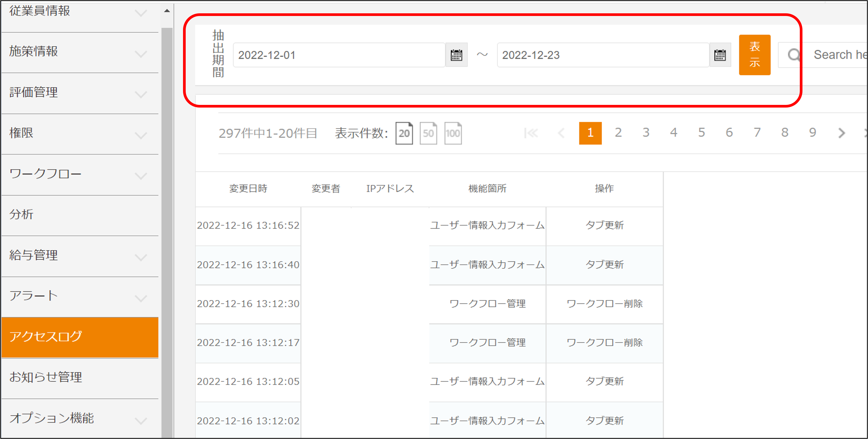This screenshot has width=868, height=439.
Task: Jump to the first page arrow
Action: 531,133
